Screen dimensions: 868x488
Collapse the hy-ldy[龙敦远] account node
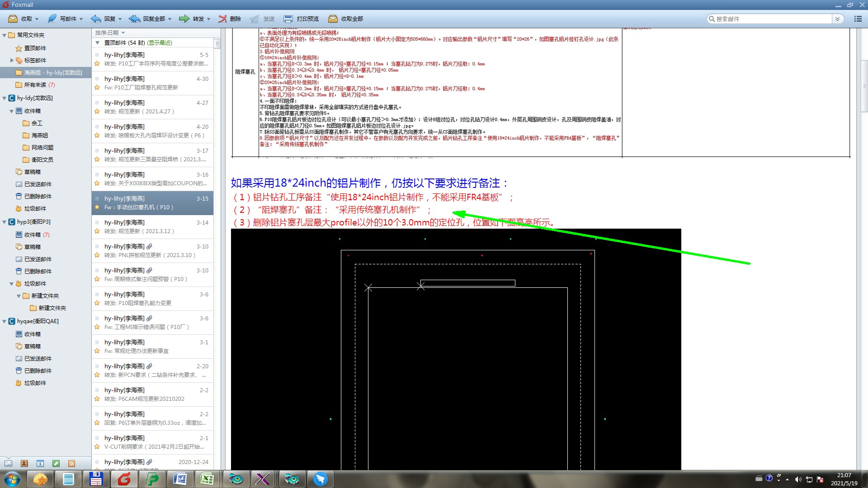tap(5, 98)
